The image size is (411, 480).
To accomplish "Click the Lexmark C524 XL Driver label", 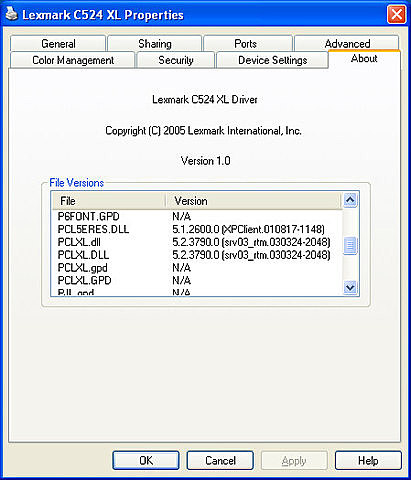I will pos(205,99).
